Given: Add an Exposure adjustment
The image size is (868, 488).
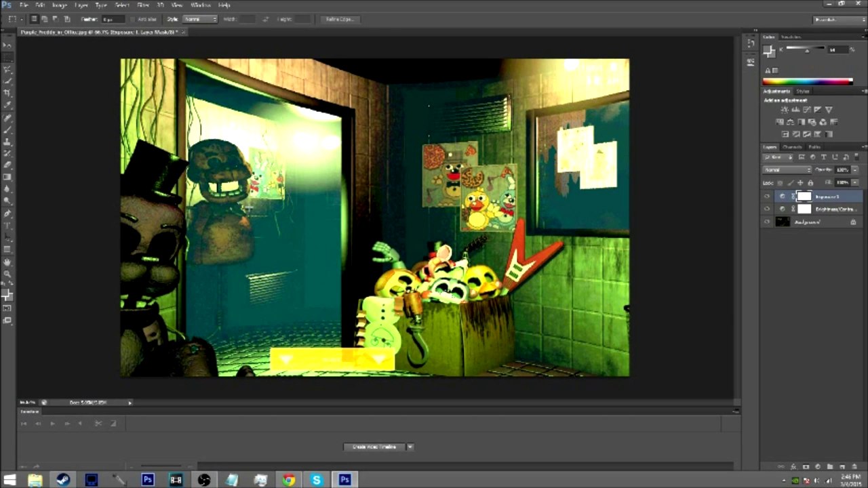Looking at the screenshot, I should 817,110.
